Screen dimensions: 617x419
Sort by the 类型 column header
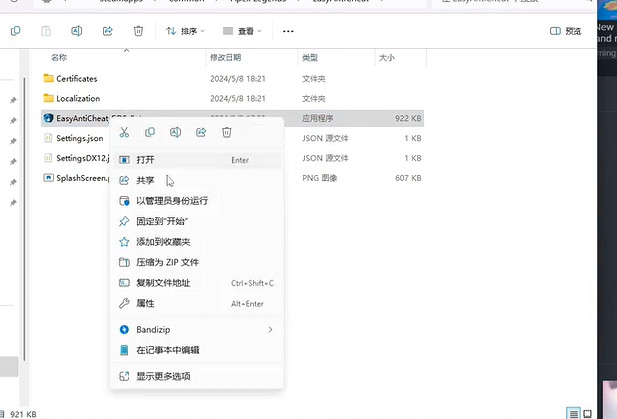[x=310, y=57]
